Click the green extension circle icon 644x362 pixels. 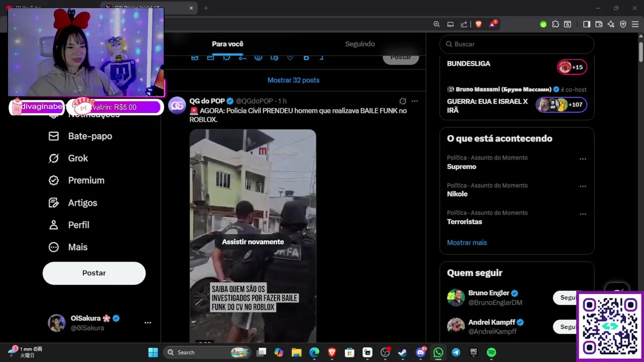coord(543,24)
